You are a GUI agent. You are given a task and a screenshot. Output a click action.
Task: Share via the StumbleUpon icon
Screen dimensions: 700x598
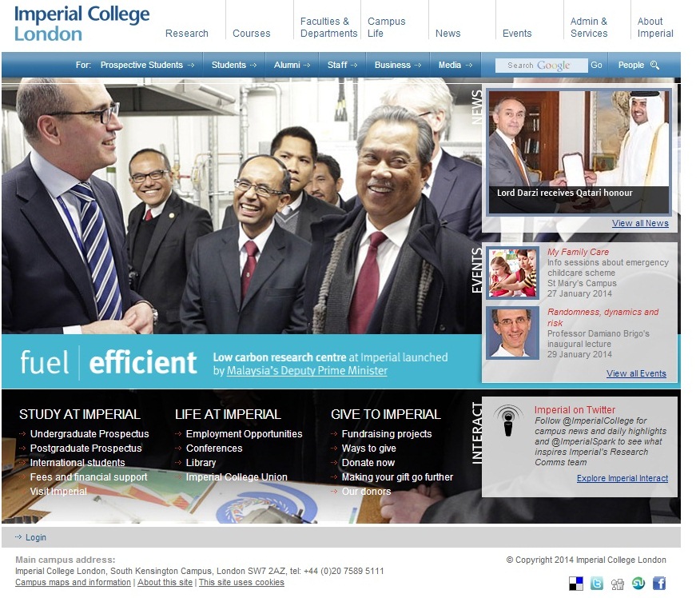tap(638, 584)
